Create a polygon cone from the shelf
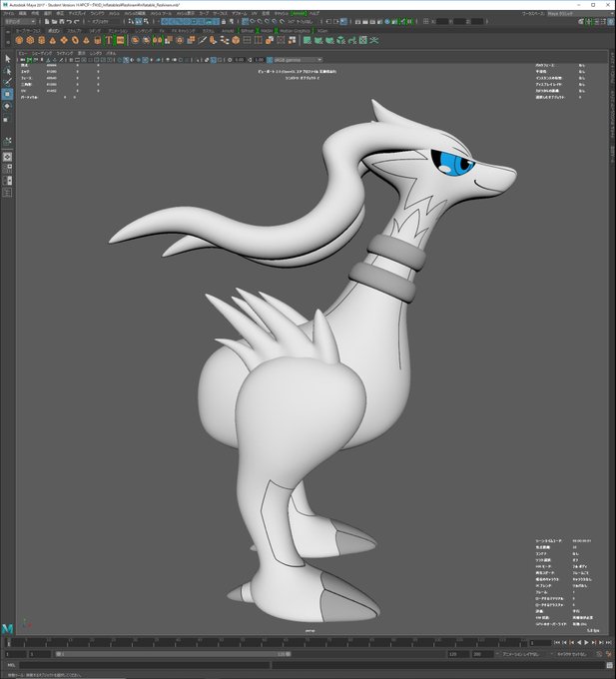This screenshot has height=679, width=616. [x=52, y=40]
